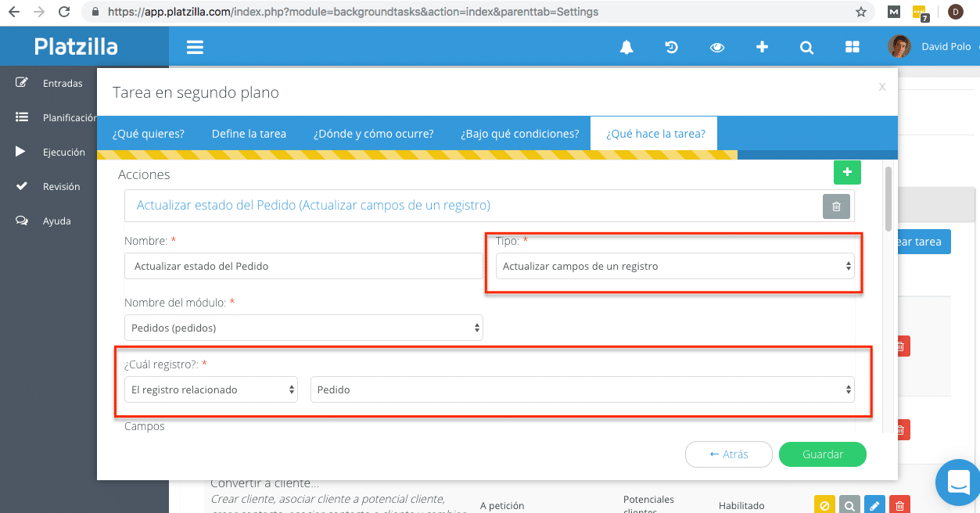Bookmark this page with star icon
Image resolution: width=980 pixels, height=513 pixels.
860,12
